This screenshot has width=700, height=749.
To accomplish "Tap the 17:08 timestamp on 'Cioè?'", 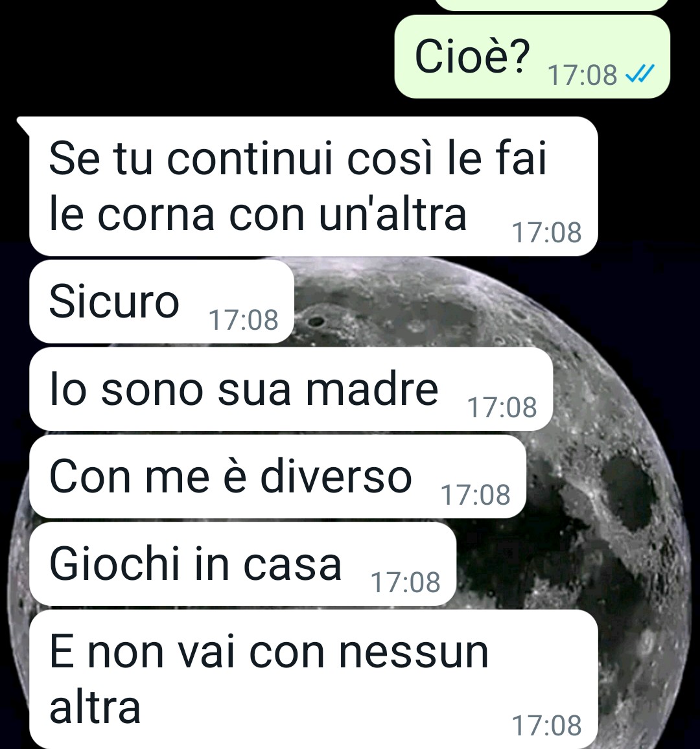I will pyautogui.click(x=582, y=75).
